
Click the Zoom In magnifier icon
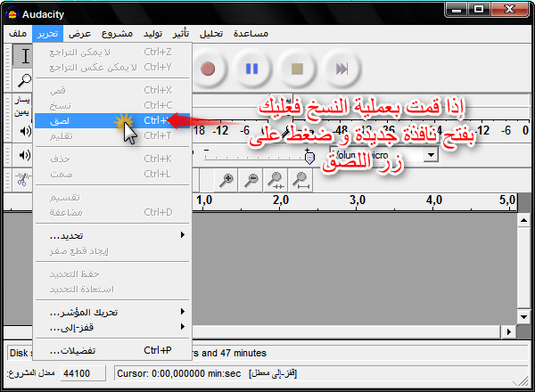[226, 180]
